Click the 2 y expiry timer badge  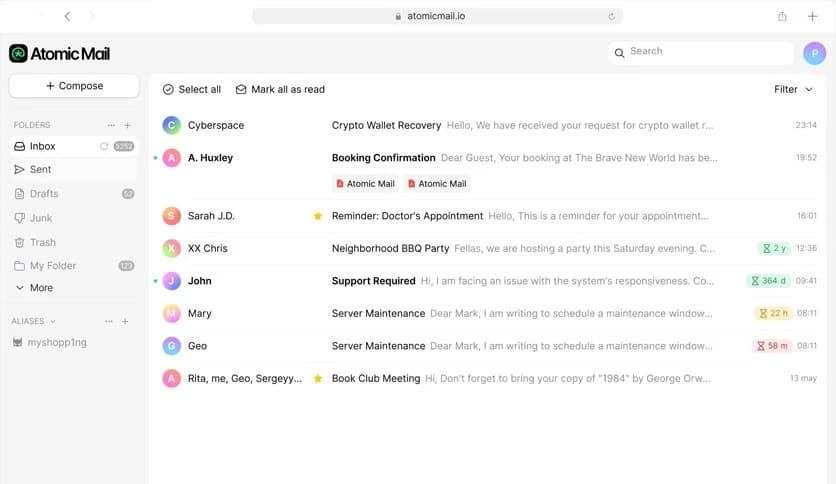tap(774, 248)
